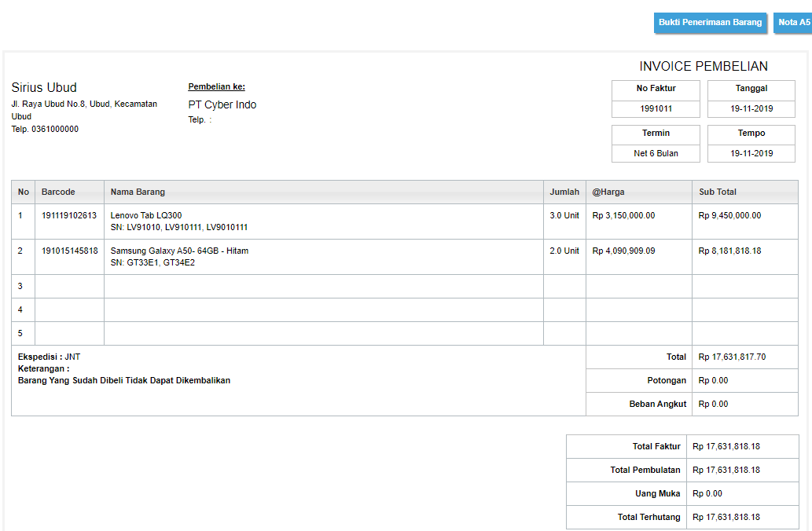
Task: Click the @Harga column header
Action: point(639,192)
